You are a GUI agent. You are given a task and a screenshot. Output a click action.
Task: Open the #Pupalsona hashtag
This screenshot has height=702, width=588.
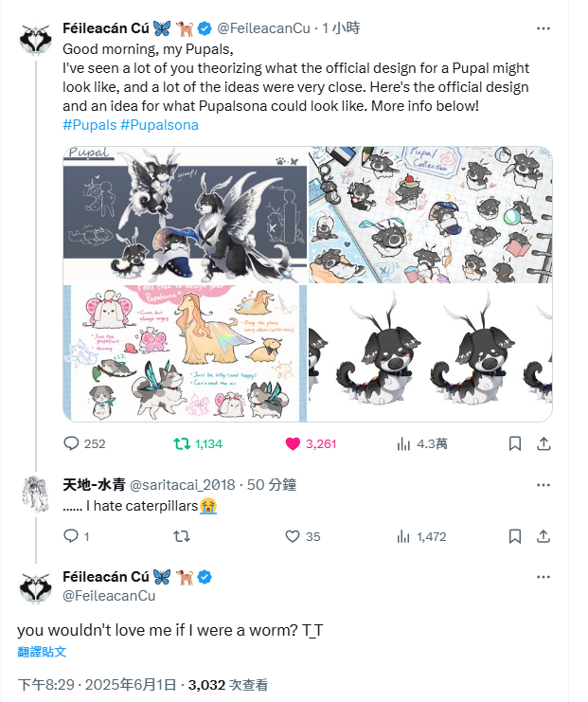[159, 125]
